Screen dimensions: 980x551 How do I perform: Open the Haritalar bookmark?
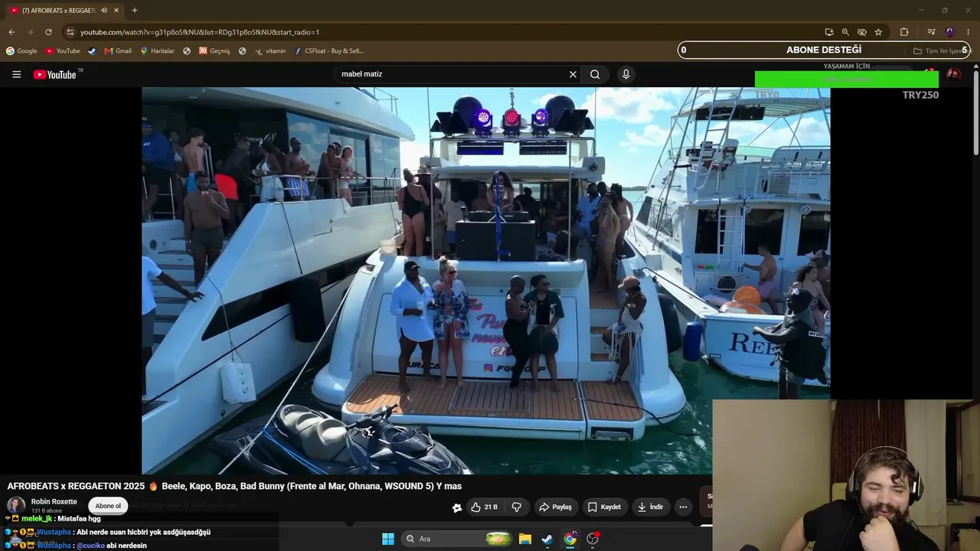coord(157,51)
